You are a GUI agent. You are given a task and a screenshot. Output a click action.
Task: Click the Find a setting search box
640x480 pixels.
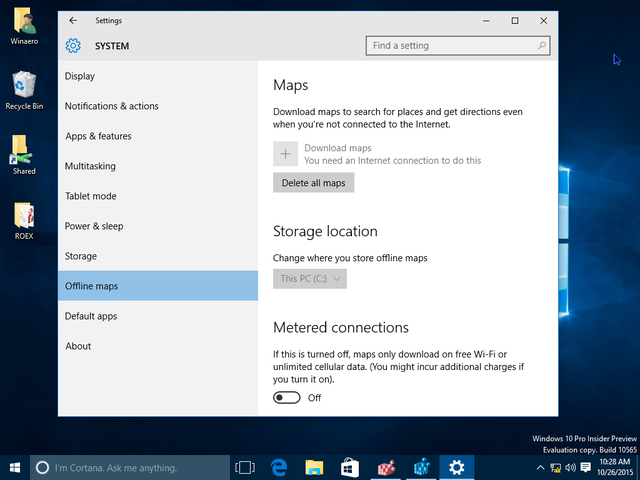point(458,46)
